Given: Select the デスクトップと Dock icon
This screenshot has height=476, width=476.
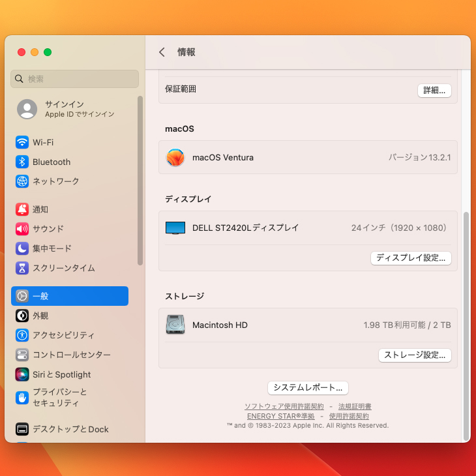Looking at the screenshot, I should 22,429.
